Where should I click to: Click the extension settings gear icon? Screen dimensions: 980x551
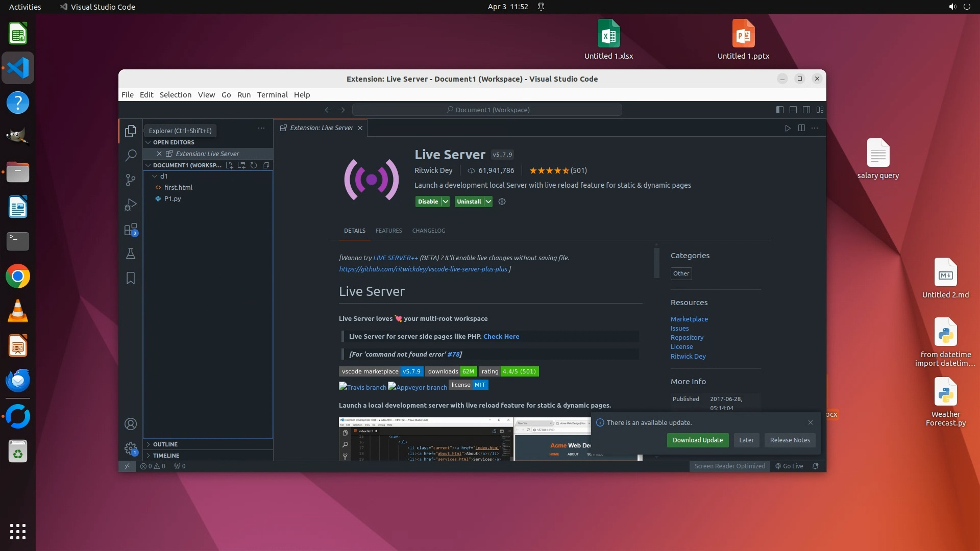[502, 202]
